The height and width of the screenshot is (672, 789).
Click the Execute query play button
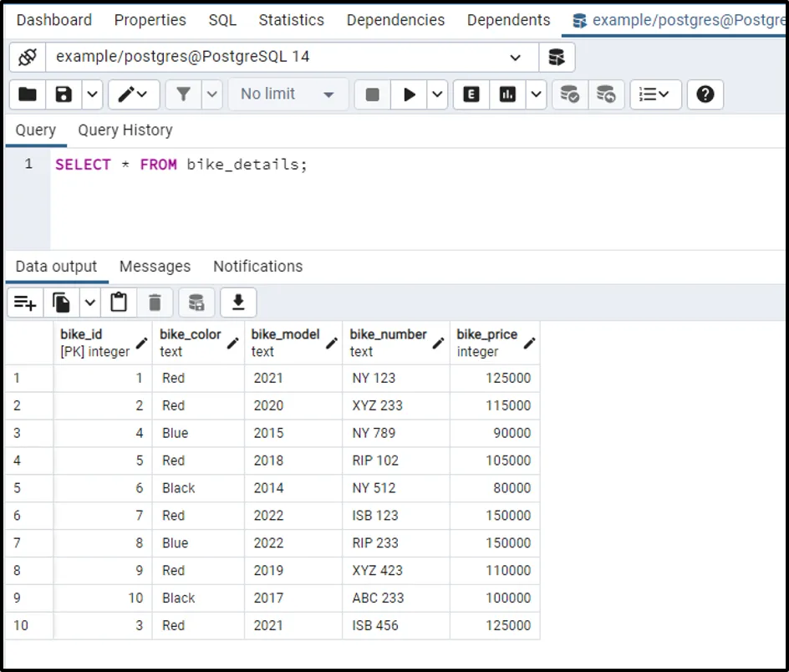pyautogui.click(x=410, y=94)
